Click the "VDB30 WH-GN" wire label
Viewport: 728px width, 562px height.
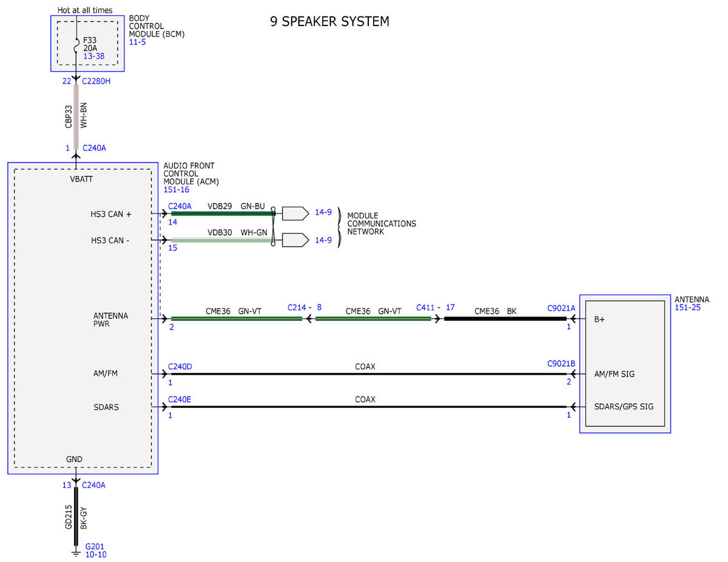pos(237,232)
